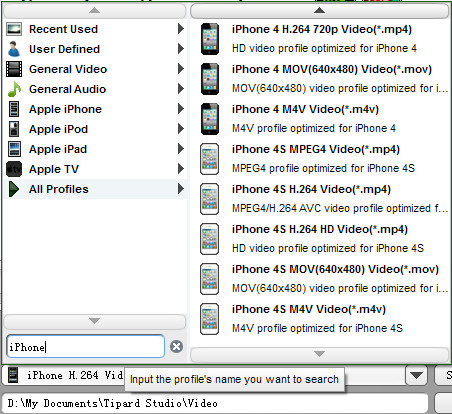Select the All Profiles category
This screenshot has height=414, width=452.
click(95, 189)
